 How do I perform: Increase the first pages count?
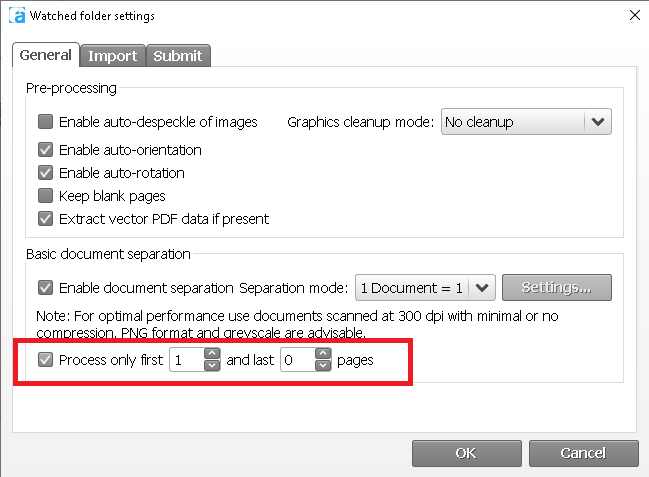[212, 354]
